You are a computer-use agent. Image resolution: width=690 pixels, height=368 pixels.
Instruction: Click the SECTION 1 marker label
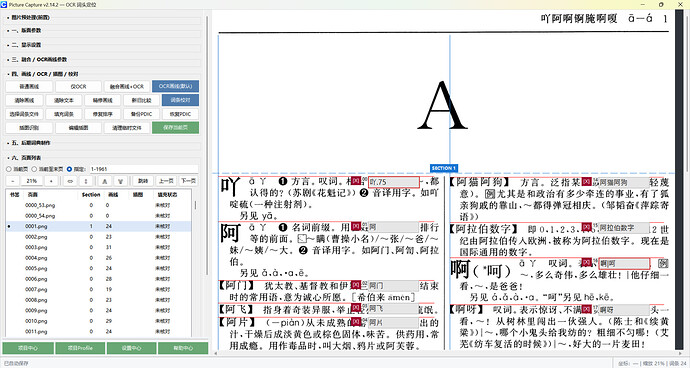click(x=444, y=168)
